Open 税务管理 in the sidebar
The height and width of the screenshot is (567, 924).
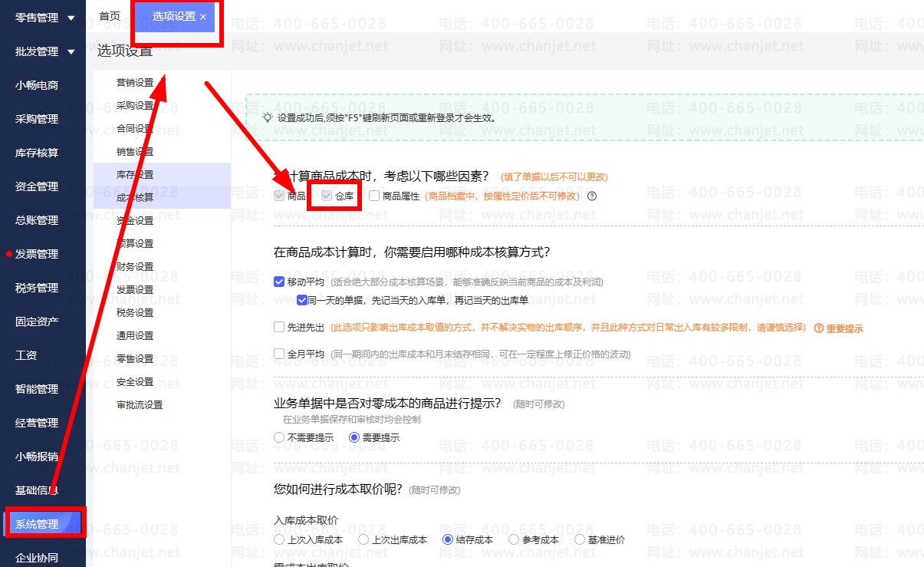click(x=37, y=288)
